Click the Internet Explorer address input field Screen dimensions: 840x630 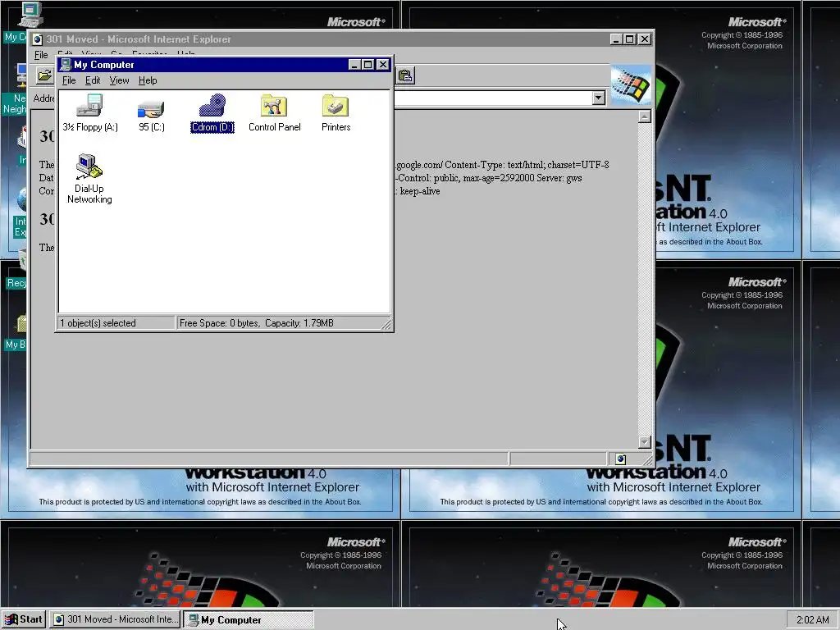[493, 98]
